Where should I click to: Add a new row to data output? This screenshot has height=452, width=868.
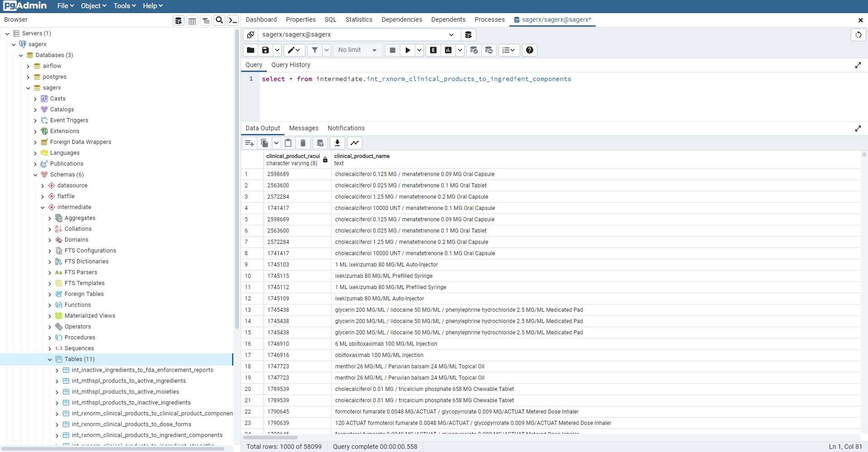pos(250,143)
